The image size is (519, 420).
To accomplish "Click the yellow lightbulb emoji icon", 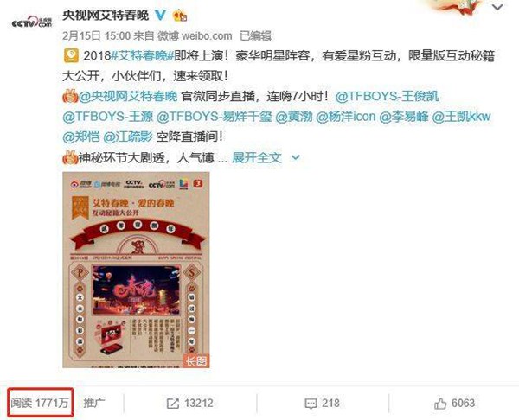I will pos(71,55).
